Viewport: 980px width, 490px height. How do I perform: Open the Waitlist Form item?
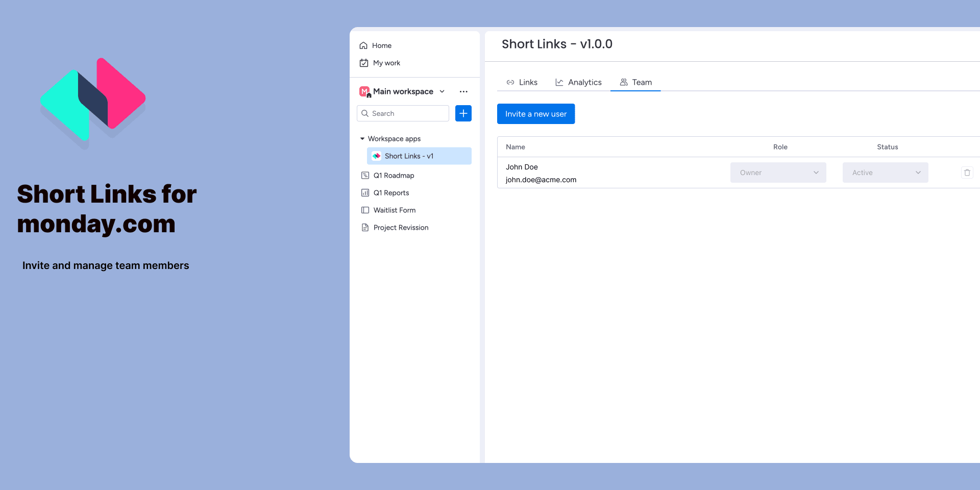(x=388, y=210)
